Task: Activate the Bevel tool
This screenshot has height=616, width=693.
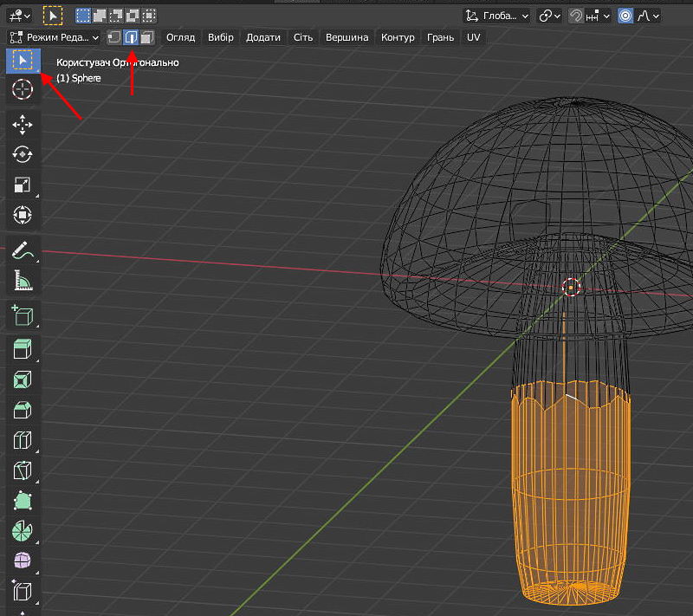Action: pos(23,410)
